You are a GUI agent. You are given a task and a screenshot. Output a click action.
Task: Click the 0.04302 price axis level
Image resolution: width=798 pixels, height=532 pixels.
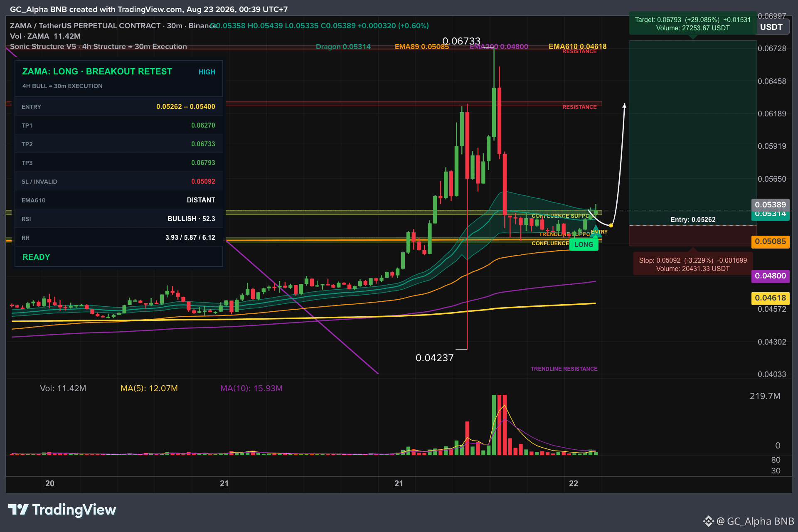point(772,342)
